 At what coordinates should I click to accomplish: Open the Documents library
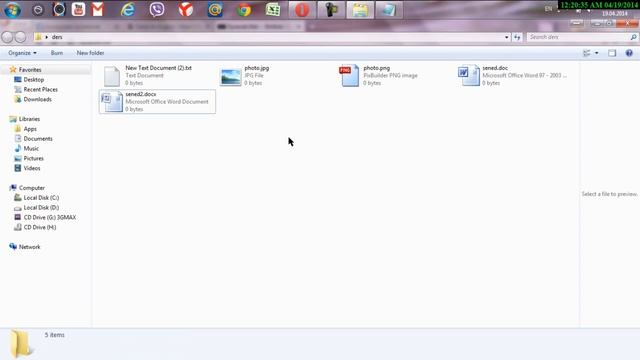38,139
